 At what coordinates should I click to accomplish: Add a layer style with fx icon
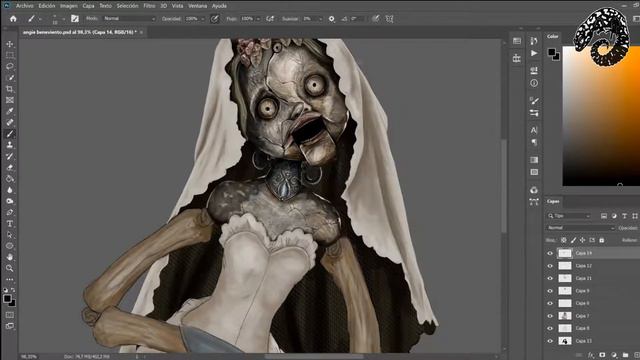[590, 355]
